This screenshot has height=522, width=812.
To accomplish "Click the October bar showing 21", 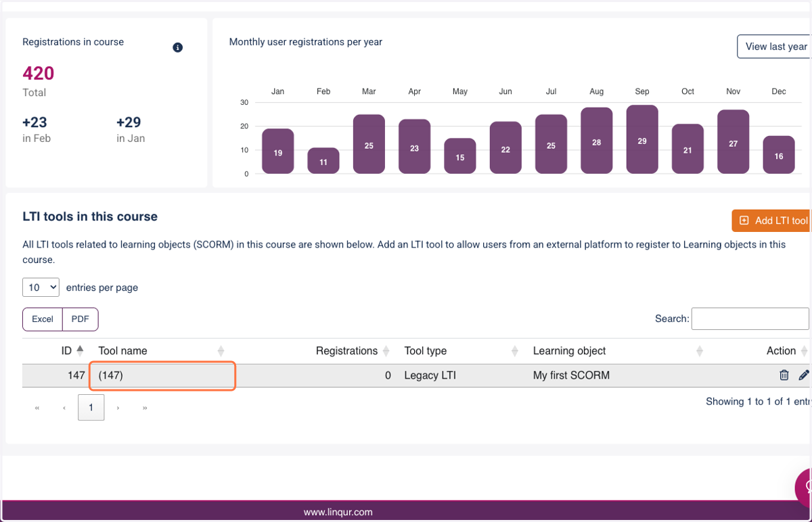I will (687, 149).
